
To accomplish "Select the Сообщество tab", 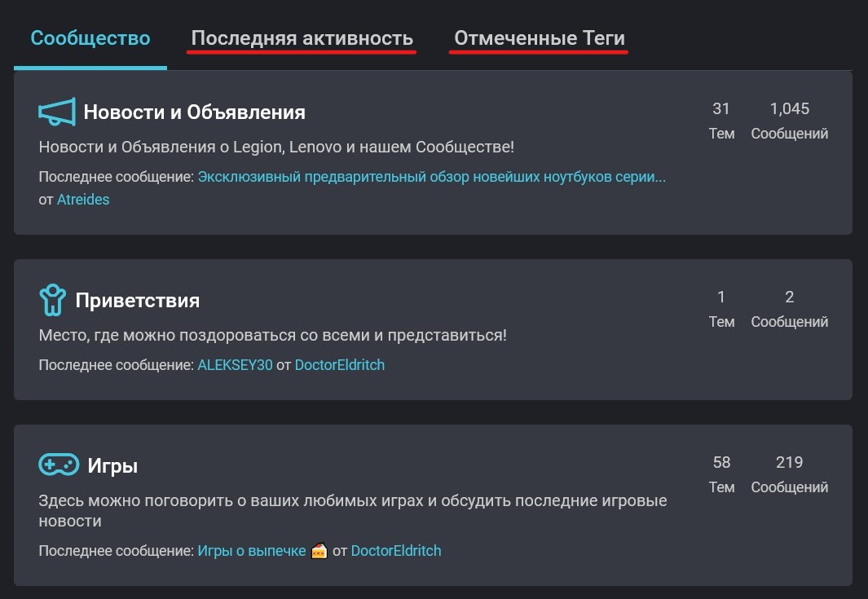I will click(x=90, y=37).
